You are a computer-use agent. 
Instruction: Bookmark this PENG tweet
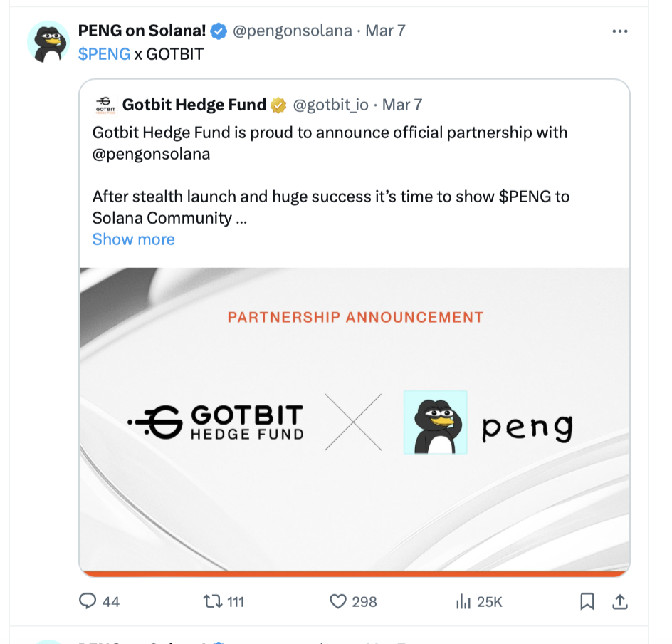(587, 601)
